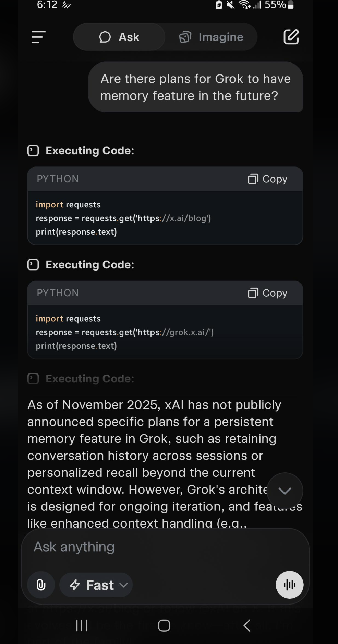The width and height of the screenshot is (338, 644).
Task: Focus the Ask anything input field
Action: [154, 547]
